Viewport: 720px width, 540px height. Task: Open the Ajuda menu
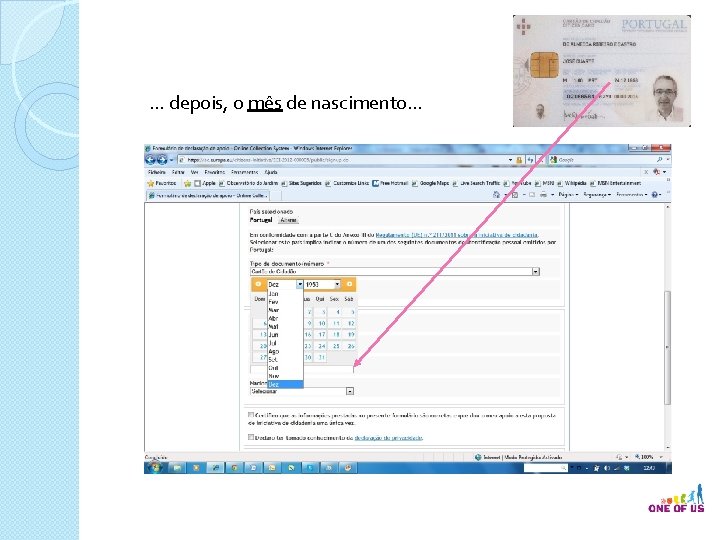click(271, 172)
